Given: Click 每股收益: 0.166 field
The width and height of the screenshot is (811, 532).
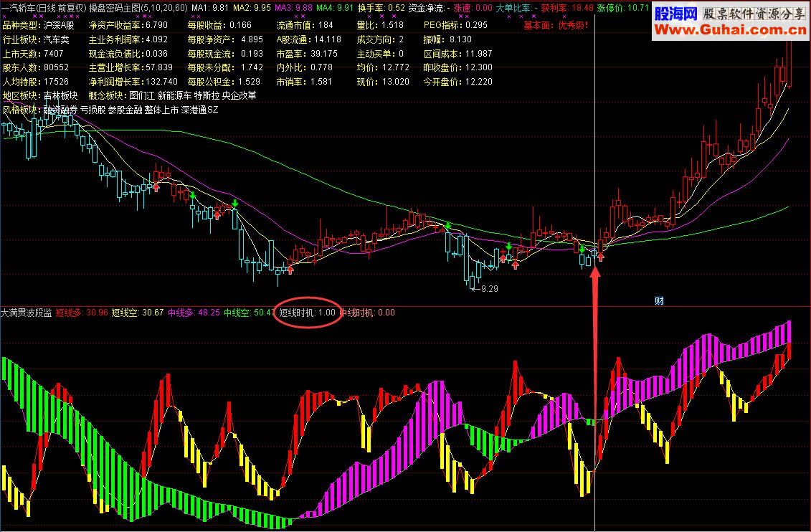Looking at the screenshot, I should click(x=219, y=25).
